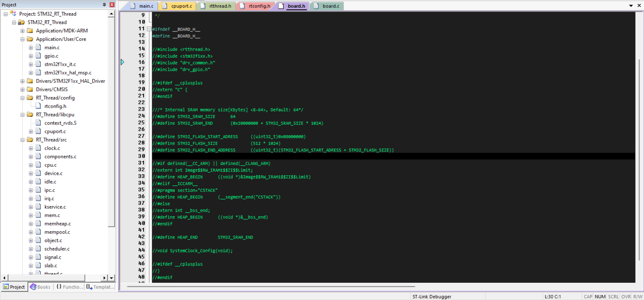Click the mem.c file icon
Image resolution: width=644 pixels, height=300 pixels.
click(38, 215)
